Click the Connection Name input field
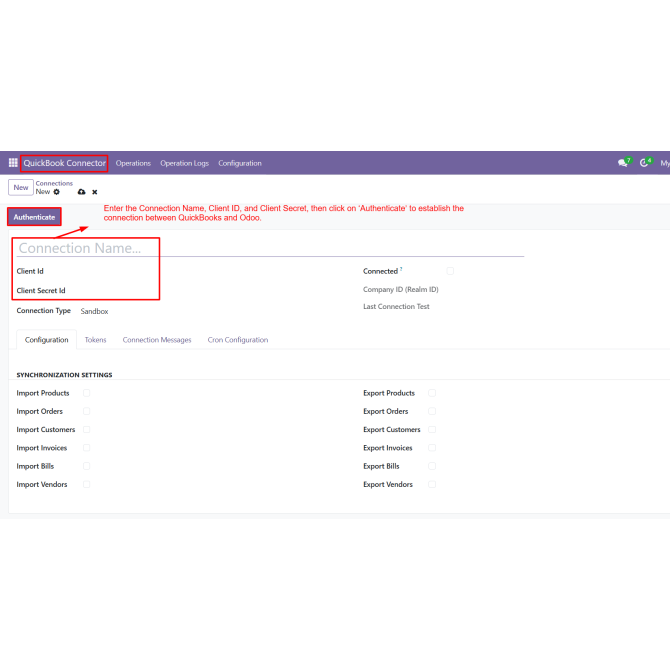This screenshot has width=670, height=670. coord(270,248)
